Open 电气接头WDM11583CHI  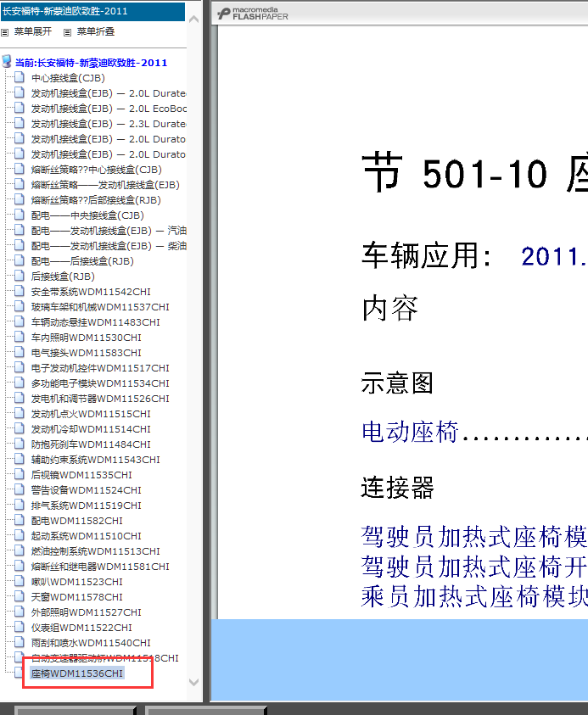click(87, 353)
